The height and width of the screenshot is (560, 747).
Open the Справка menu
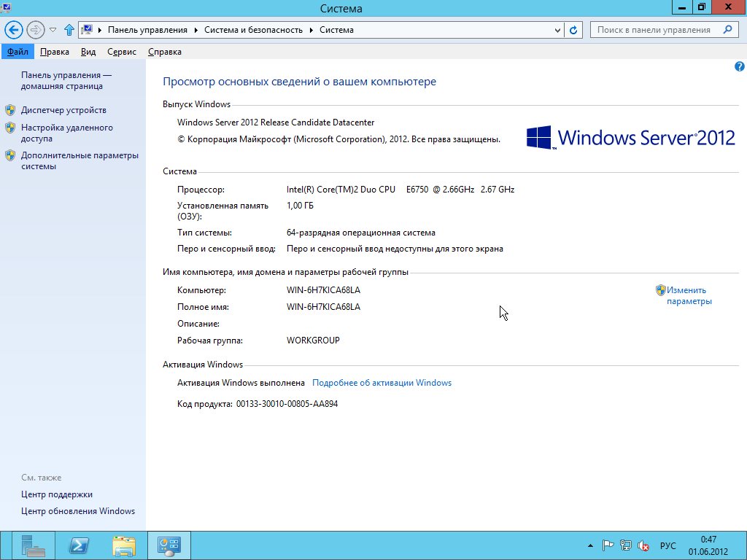point(164,52)
